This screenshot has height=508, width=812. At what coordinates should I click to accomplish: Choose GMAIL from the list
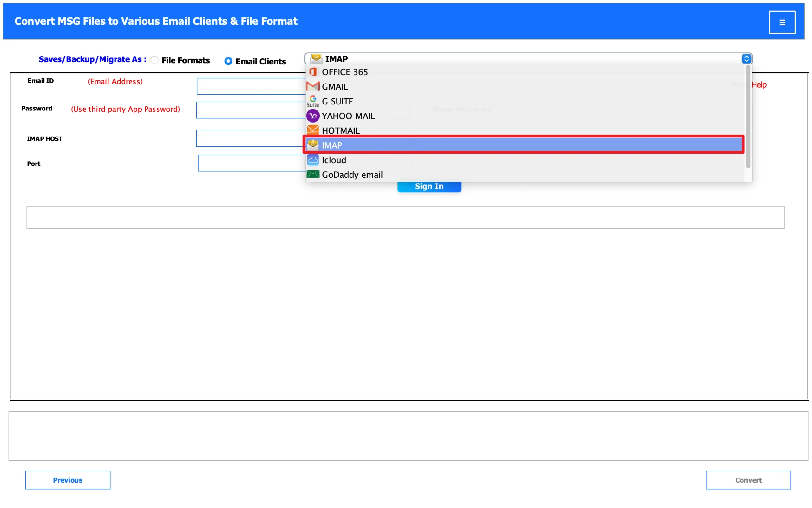click(525, 86)
